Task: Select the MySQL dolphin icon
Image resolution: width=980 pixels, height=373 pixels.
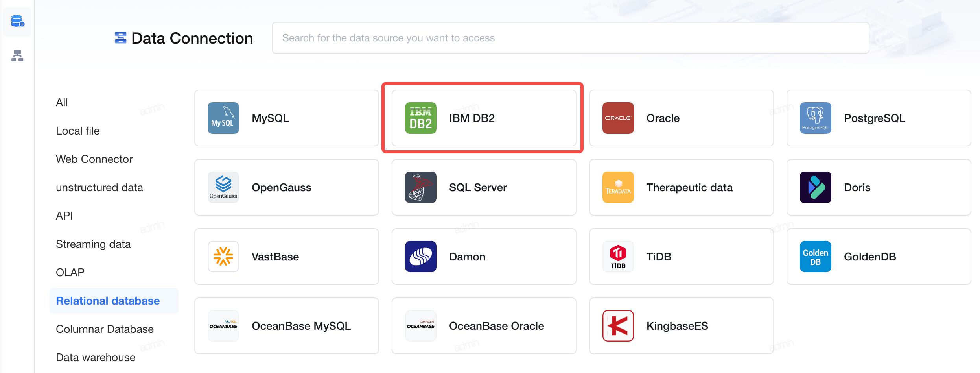Action: pos(223,118)
